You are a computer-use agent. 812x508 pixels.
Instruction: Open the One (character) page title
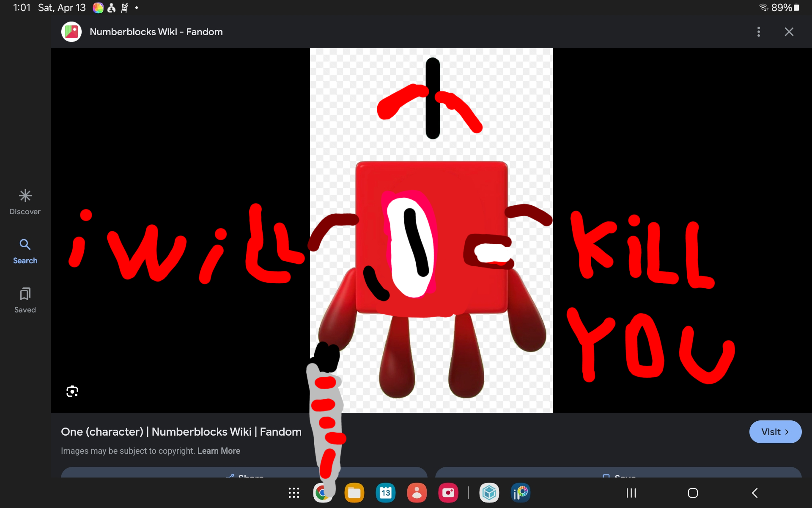pos(181,432)
